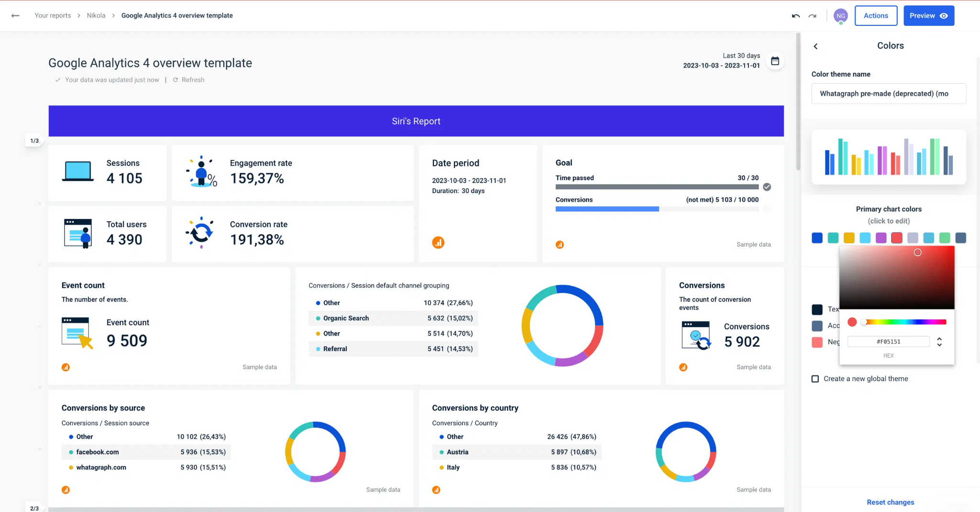Screen dimensions: 980x512
Task: Click the Reset changes link
Action: tap(890, 502)
